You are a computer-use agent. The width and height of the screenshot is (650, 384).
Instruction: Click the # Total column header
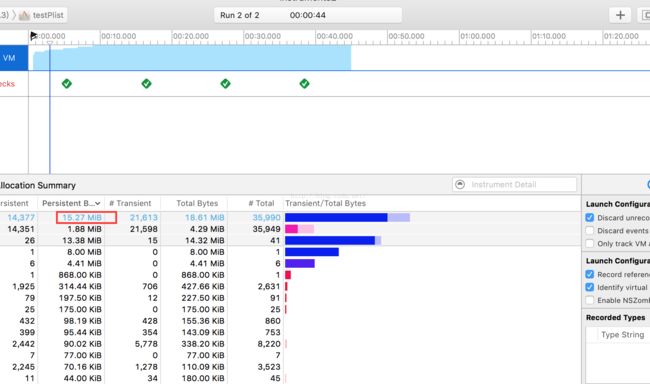(261, 203)
